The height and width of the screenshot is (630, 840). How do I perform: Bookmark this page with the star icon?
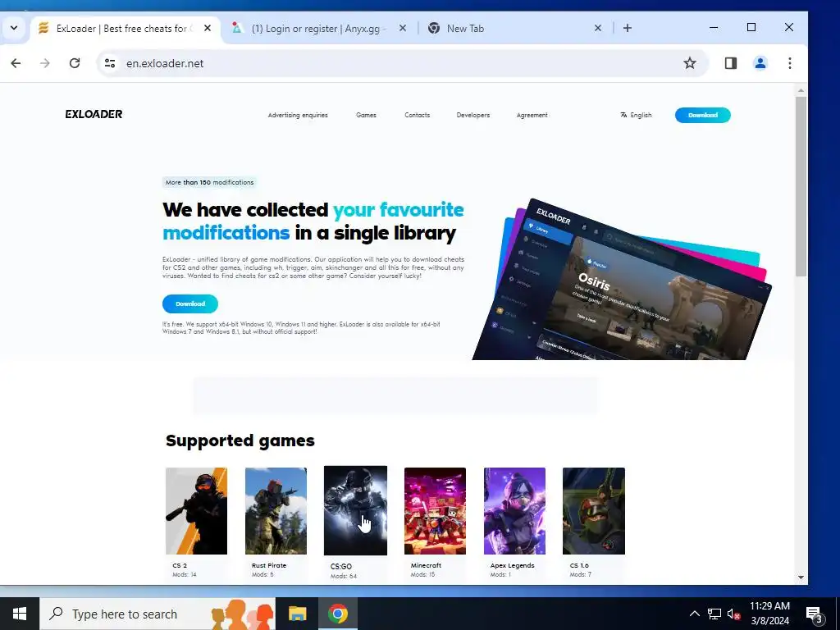[689, 63]
